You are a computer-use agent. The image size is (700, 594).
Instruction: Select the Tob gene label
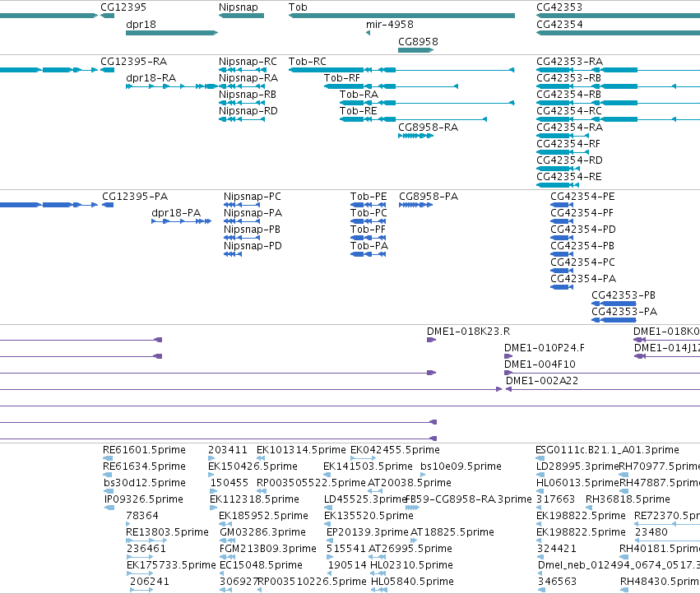click(x=298, y=7)
